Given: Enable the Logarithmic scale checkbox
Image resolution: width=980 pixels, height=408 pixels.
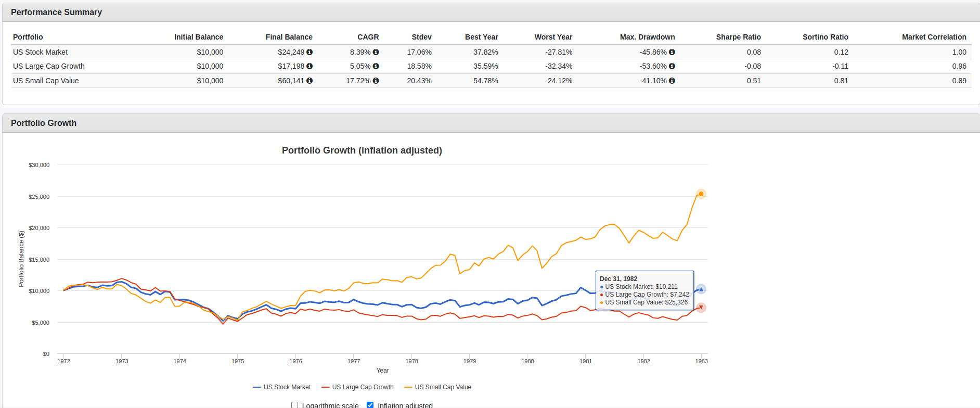Looking at the screenshot, I should point(295,405).
